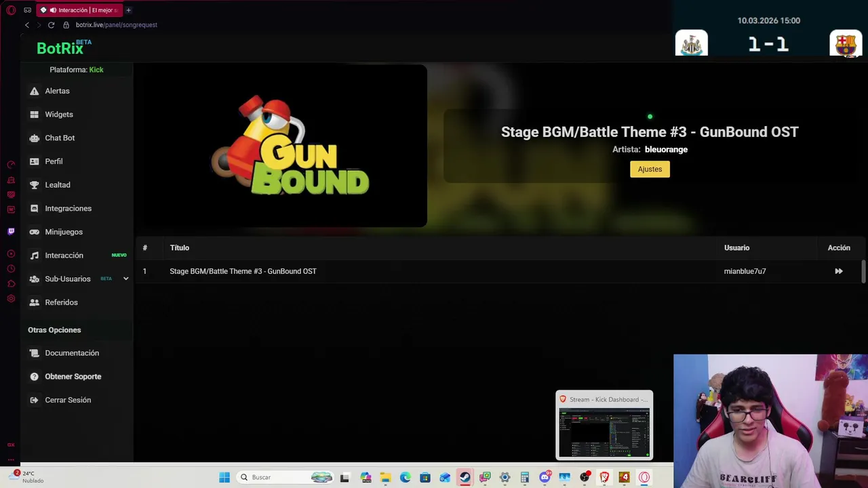Click the Chat Bot robot icon
Screen dimensions: 868x488
(34, 138)
